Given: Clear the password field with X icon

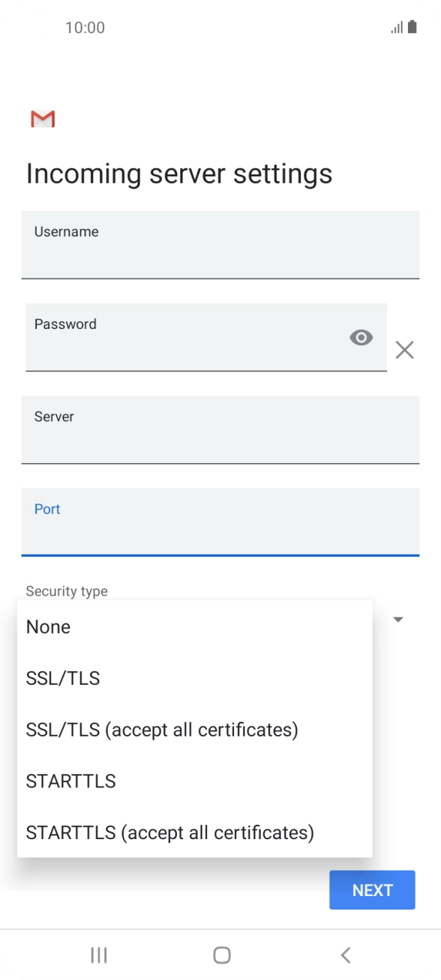Looking at the screenshot, I should 405,350.
